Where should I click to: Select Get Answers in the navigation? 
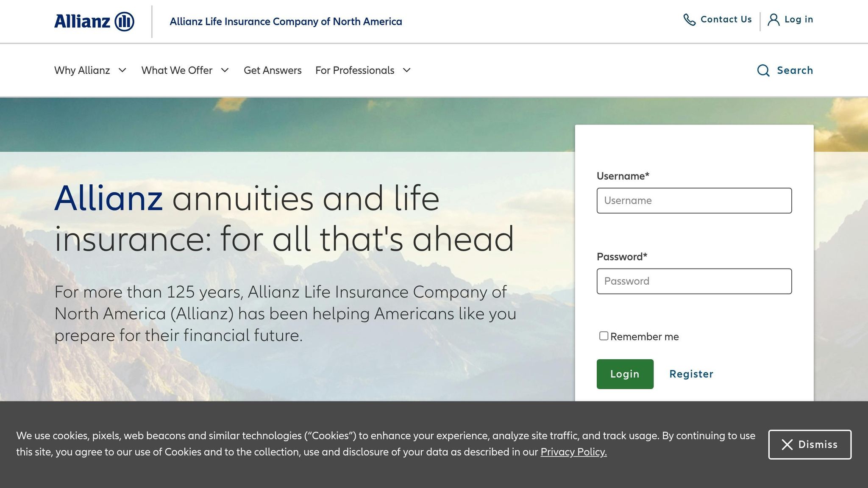(273, 70)
